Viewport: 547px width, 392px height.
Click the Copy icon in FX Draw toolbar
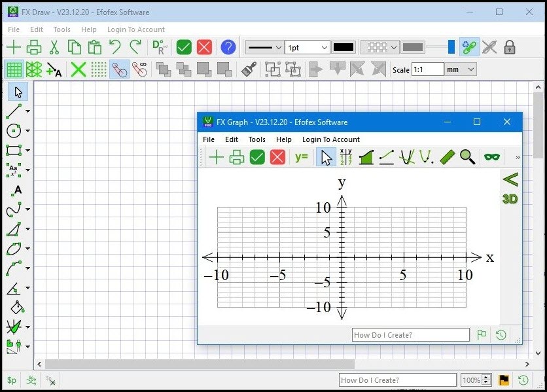[x=74, y=47]
